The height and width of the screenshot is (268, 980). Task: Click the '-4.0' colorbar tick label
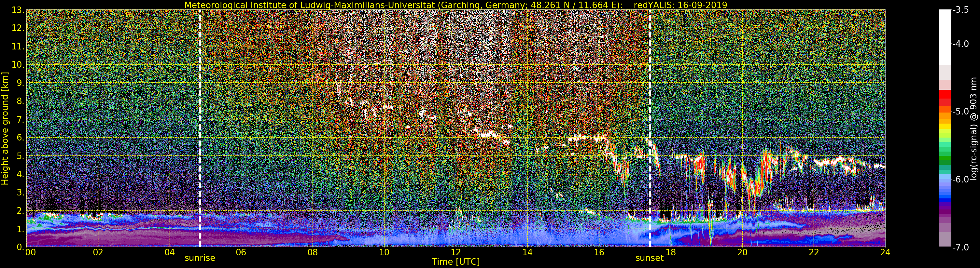(960, 44)
